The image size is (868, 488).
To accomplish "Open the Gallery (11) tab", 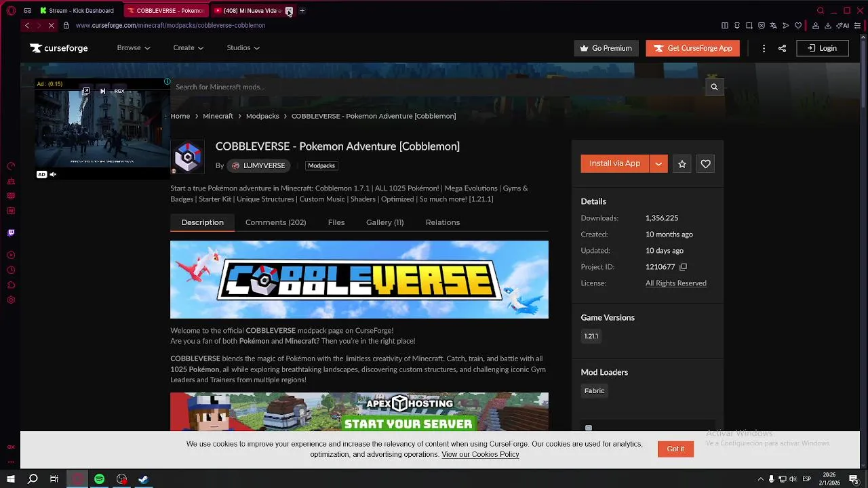I will click(384, 222).
